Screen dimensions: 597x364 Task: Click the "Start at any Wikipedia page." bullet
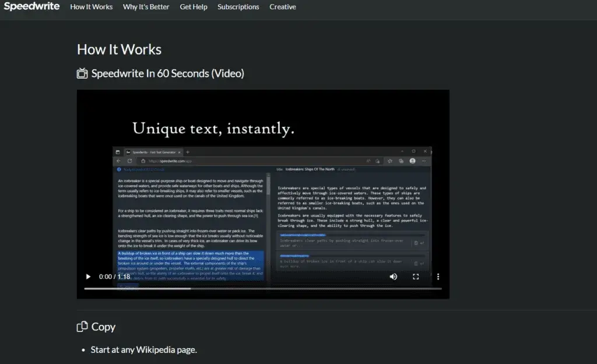(x=143, y=350)
